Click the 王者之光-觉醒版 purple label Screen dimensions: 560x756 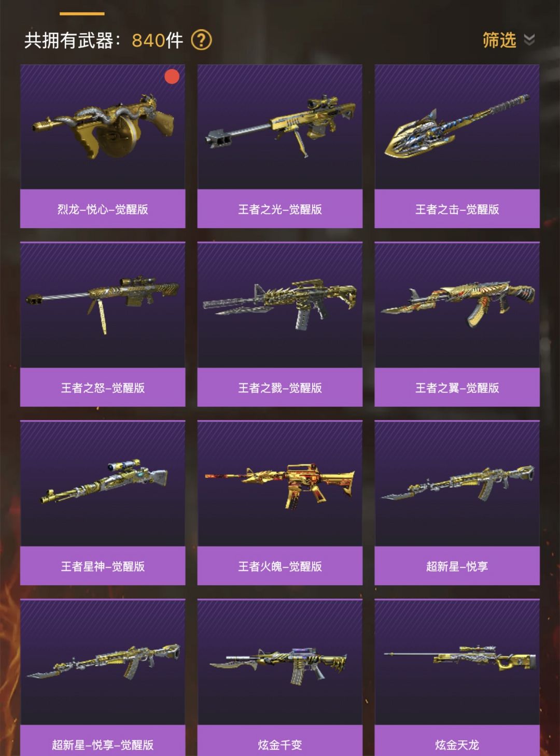point(280,209)
